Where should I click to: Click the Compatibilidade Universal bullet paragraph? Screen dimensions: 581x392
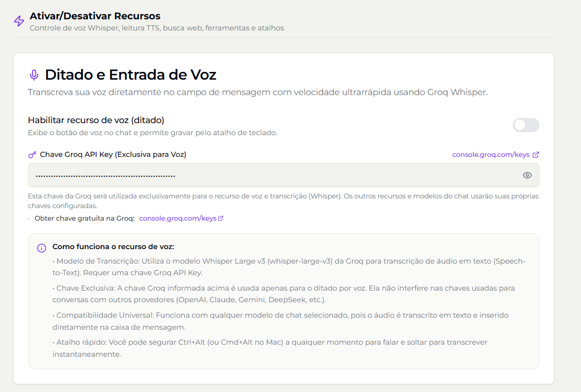click(x=281, y=321)
